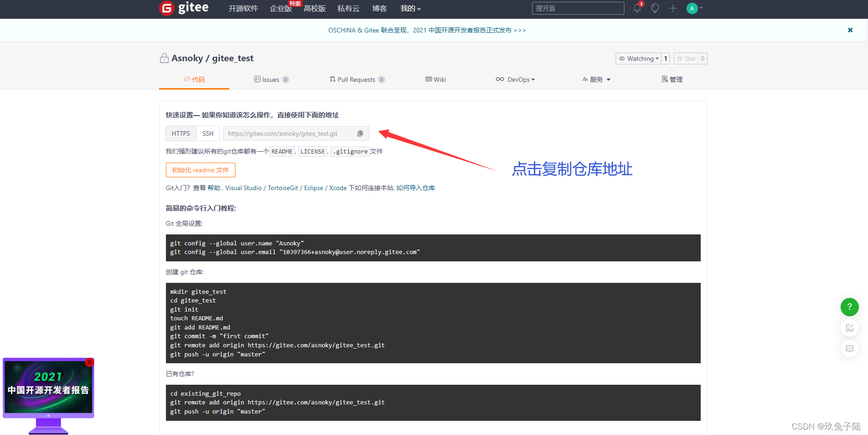Open the 高校版 menu item

(x=314, y=8)
